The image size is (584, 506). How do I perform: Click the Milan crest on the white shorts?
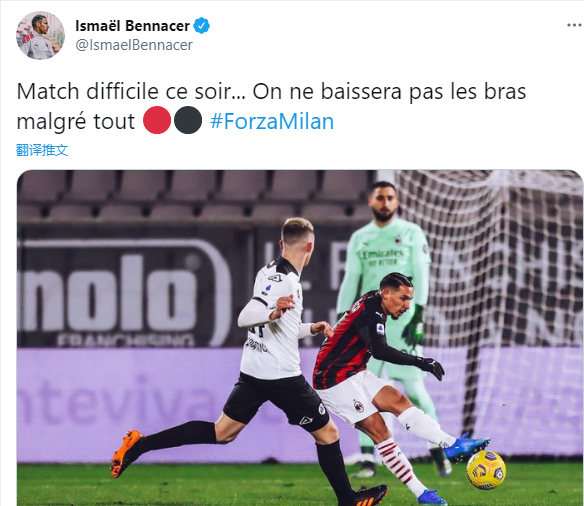pyautogui.click(x=358, y=406)
